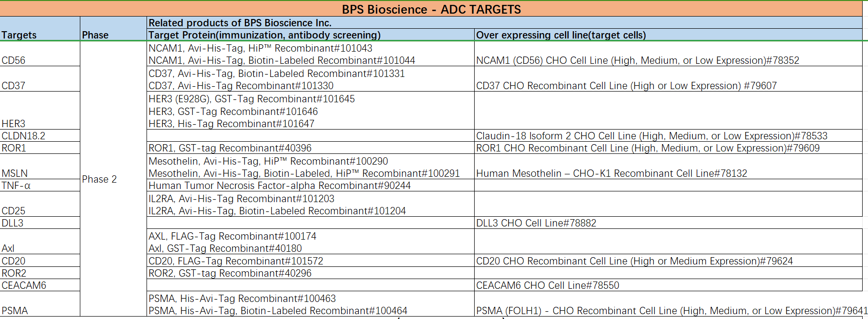Select the ROR1, GST-tag Recombinant#40396 cell
This screenshot has height=319, width=868.
pos(230,148)
